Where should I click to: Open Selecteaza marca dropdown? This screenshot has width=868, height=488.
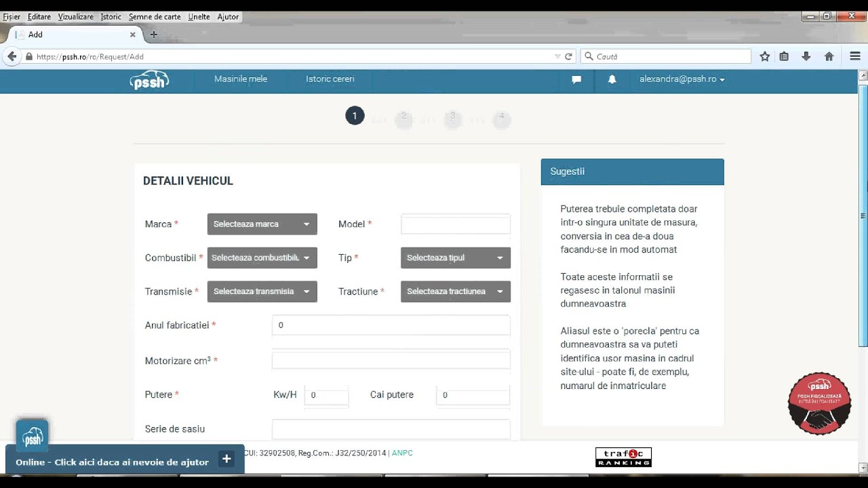[x=262, y=224]
